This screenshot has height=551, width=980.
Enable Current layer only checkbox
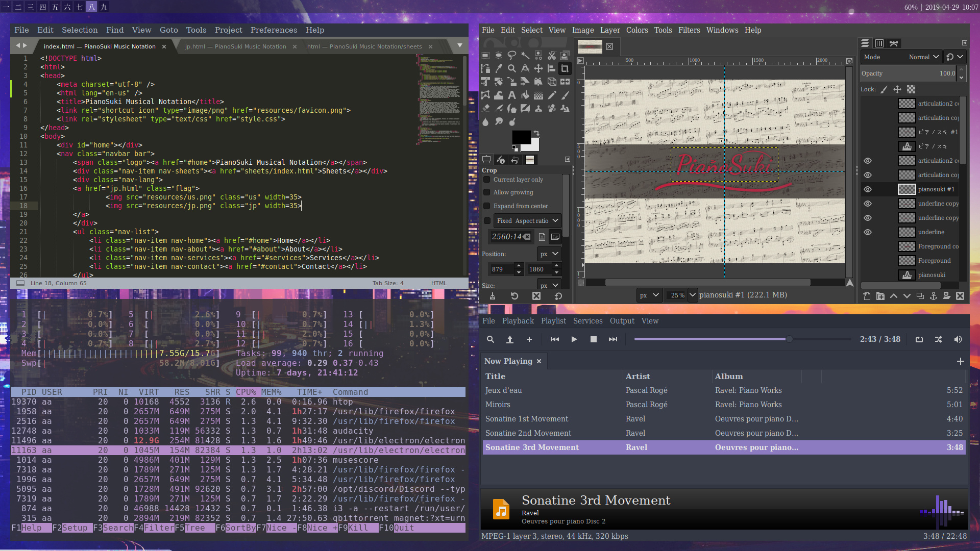pos(487,180)
